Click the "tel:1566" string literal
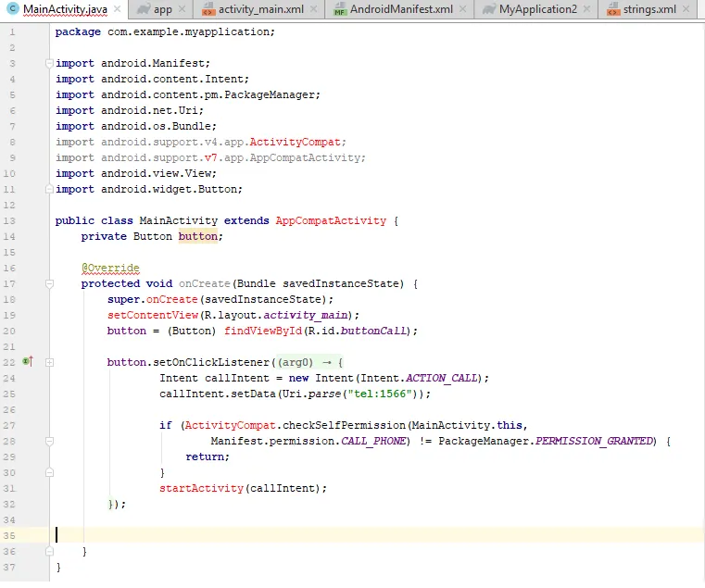The image size is (705, 588). click(x=380, y=394)
